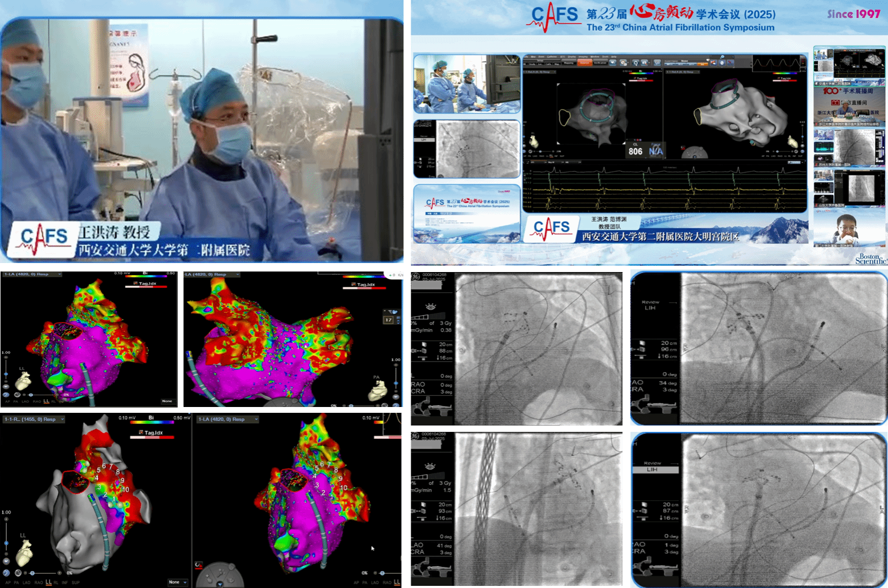Switch to RAO view in bottom-left map panel

[39, 582]
